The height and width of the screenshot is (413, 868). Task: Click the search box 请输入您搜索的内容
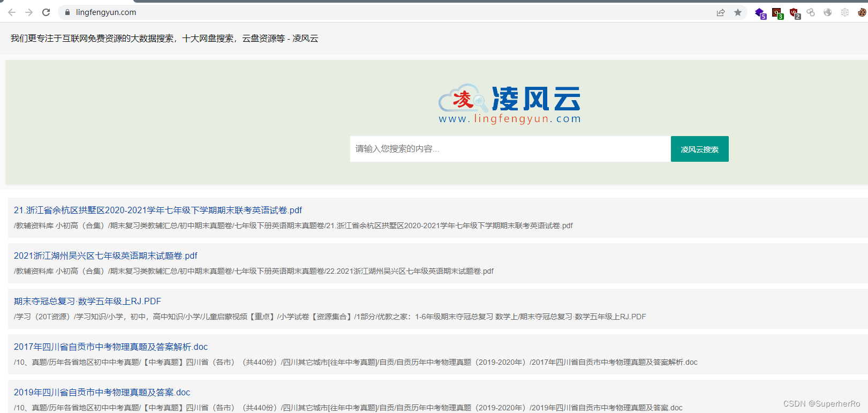(x=510, y=149)
